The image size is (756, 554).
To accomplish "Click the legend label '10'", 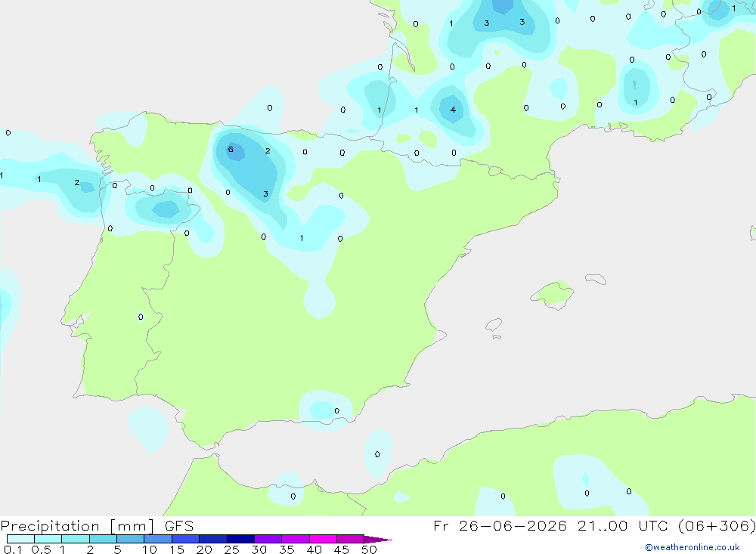I will click(150, 549).
